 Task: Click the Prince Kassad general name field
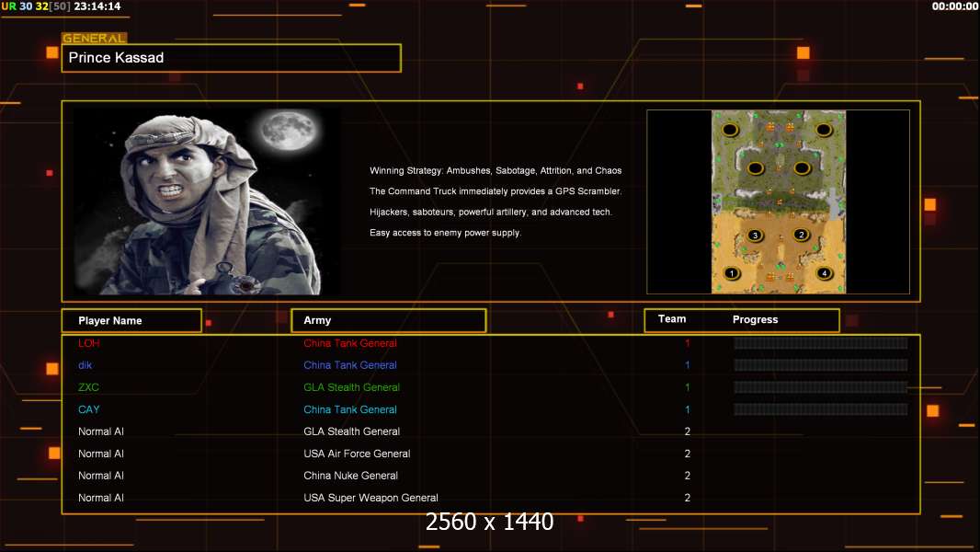[x=232, y=58]
